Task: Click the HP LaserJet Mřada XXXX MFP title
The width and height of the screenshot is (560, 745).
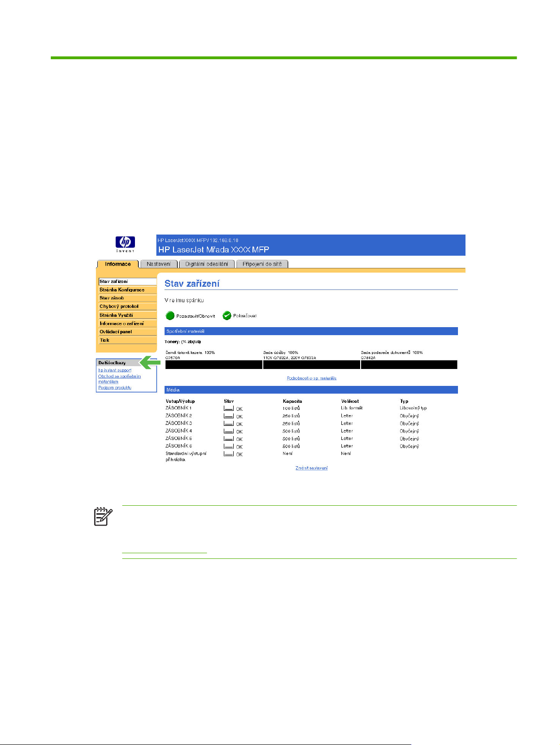Action: 213,250
